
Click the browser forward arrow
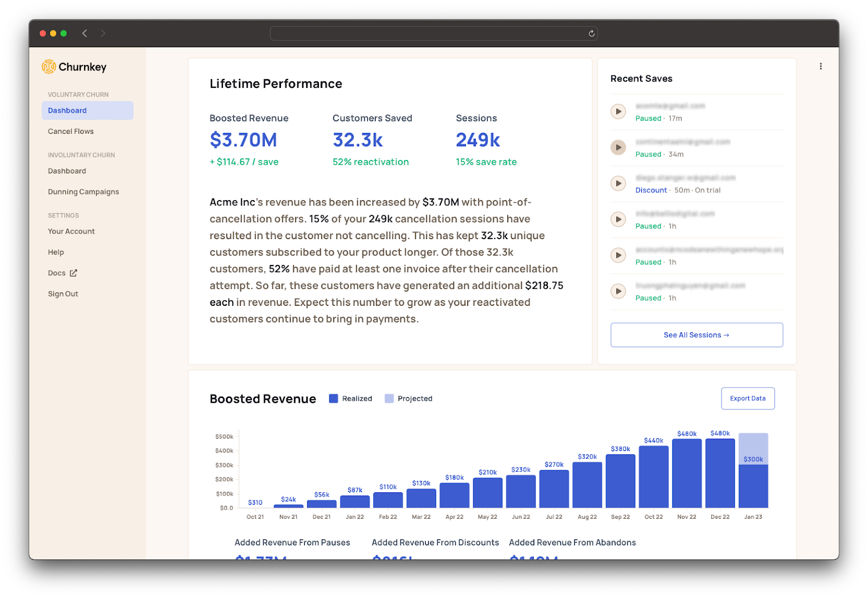click(x=103, y=34)
